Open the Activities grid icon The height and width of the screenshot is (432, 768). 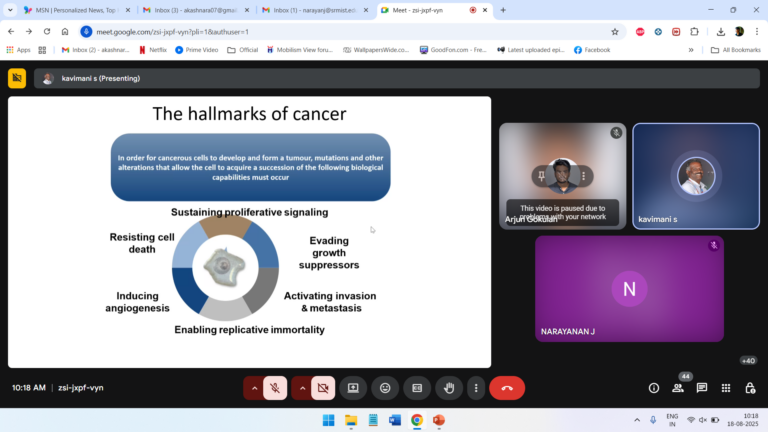(x=725, y=388)
